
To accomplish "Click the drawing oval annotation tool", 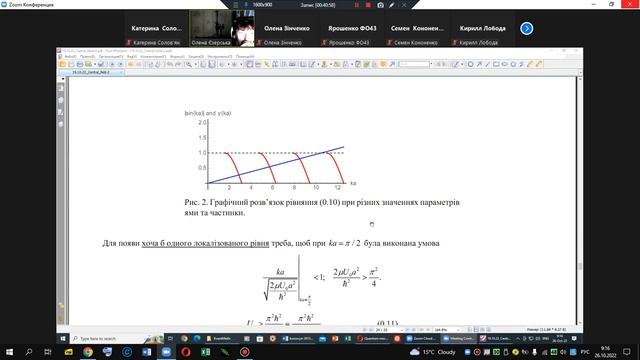I will tap(470, 64).
